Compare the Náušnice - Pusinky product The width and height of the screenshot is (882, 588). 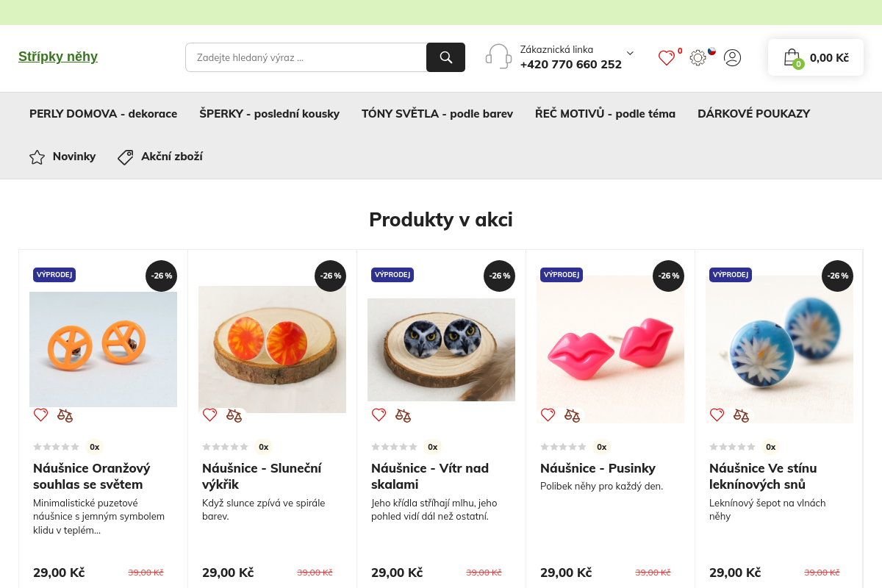[x=572, y=415]
